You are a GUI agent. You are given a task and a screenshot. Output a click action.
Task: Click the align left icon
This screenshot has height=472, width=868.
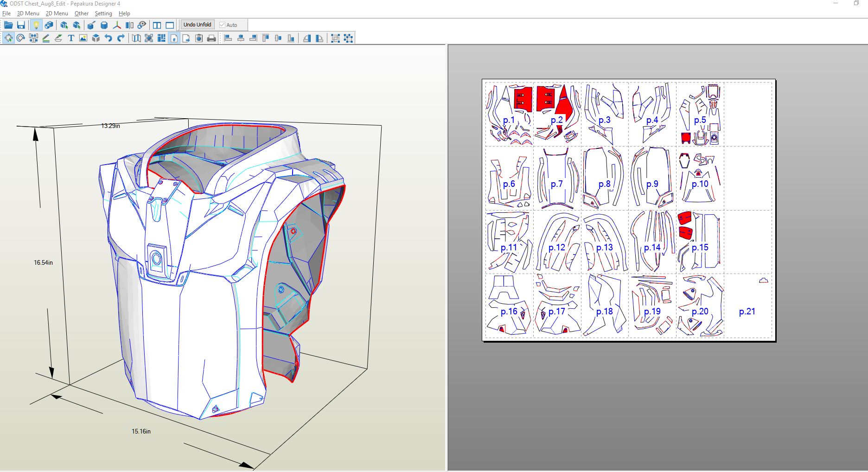(x=228, y=38)
